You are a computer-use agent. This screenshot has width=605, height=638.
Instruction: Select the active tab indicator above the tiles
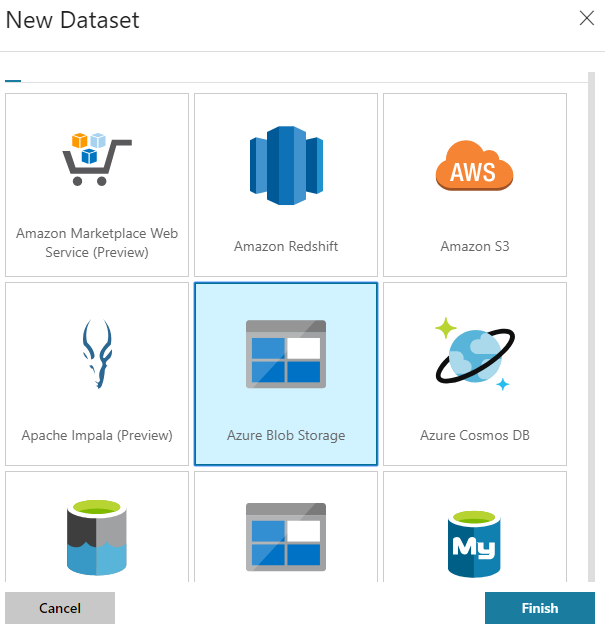pos(13,81)
